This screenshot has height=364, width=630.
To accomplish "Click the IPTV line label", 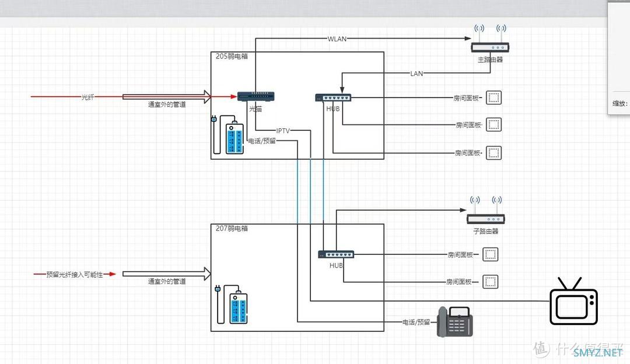I will 283,131.
